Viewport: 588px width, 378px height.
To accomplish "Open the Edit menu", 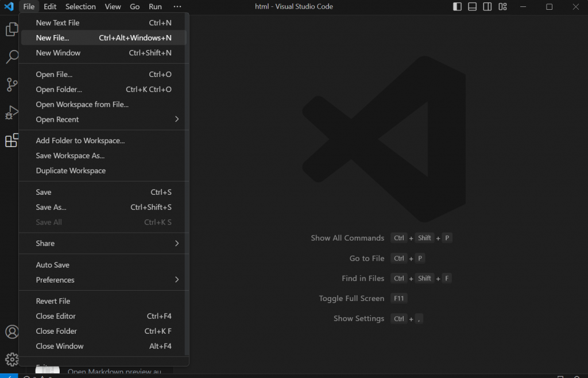I will click(x=50, y=6).
